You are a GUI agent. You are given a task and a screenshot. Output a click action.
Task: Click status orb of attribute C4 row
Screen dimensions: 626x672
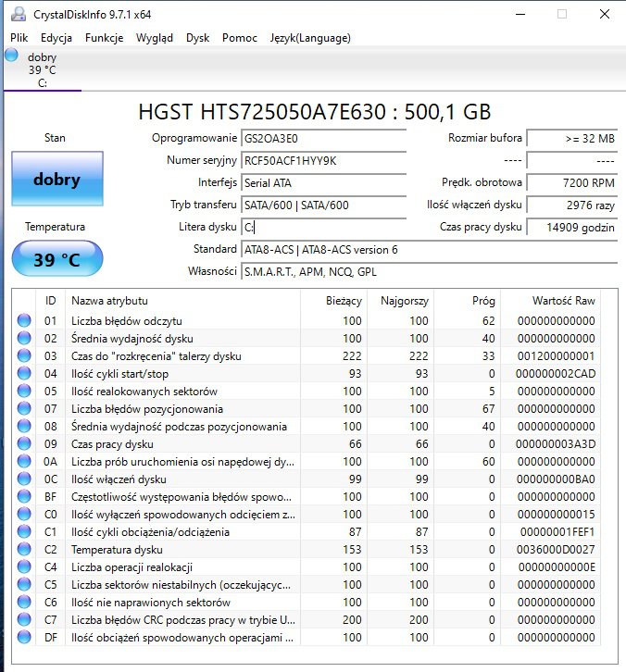pos(24,566)
